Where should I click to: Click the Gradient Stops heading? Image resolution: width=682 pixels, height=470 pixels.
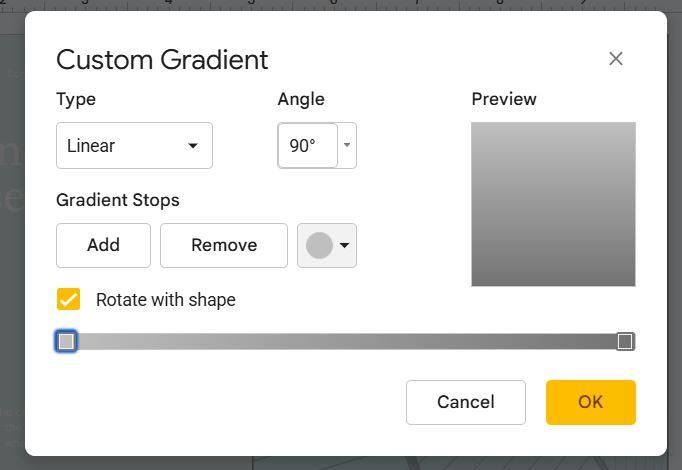tap(118, 200)
